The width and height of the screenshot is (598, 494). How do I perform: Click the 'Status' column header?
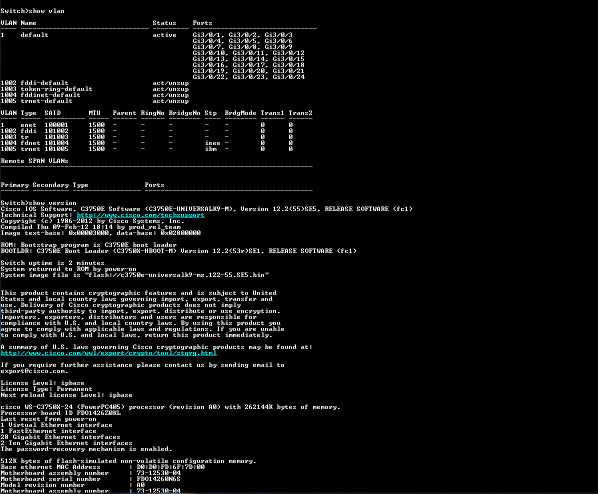click(x=164, y=23)
